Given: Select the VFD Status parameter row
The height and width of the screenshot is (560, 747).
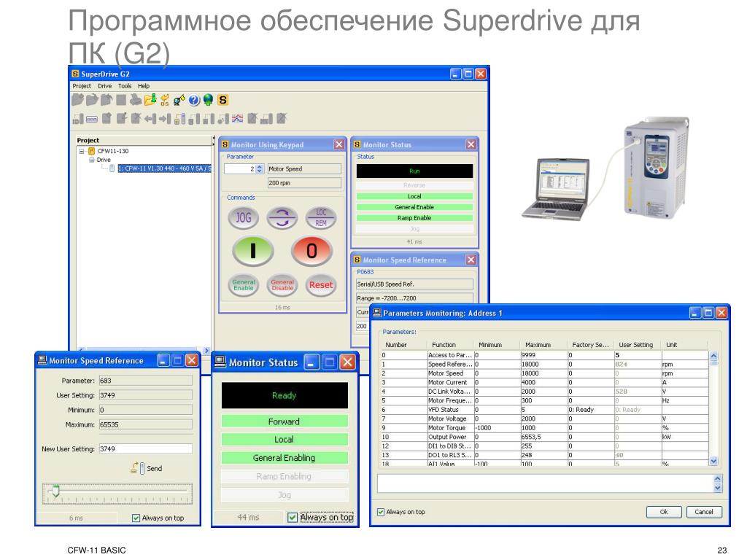Looking at the screenshot, I should [x=544, y=410].
